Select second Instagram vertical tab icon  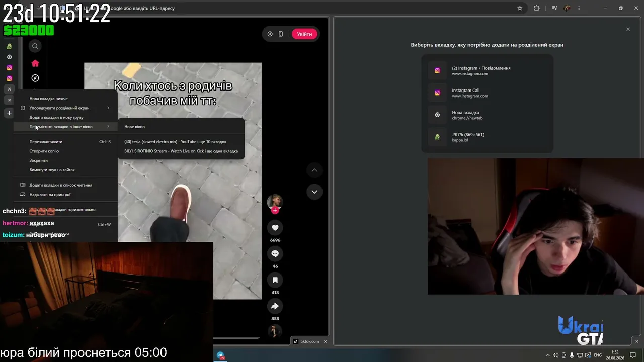tap(9, 78)
